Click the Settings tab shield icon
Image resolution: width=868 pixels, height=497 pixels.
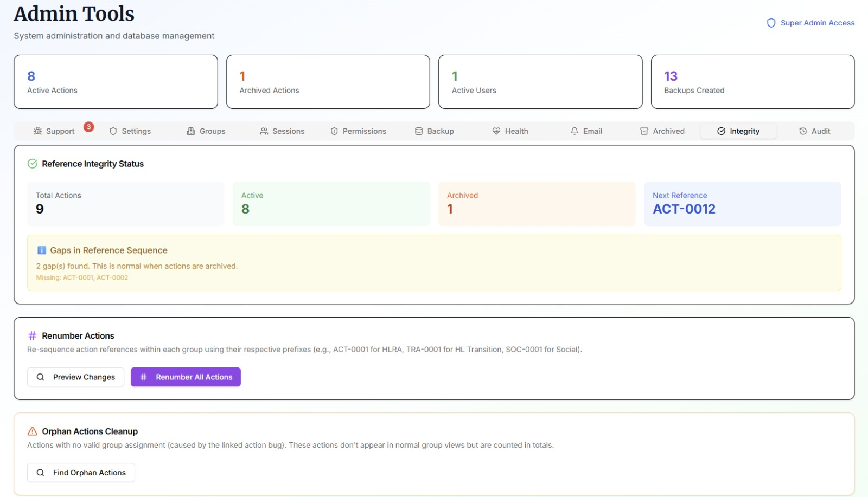click(113, 131)
